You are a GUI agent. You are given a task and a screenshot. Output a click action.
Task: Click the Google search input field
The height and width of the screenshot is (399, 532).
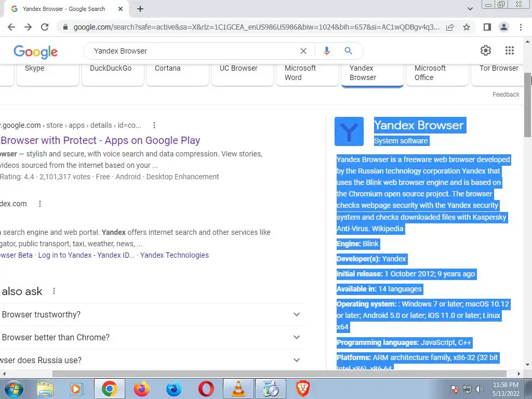(x=193, y=51)
